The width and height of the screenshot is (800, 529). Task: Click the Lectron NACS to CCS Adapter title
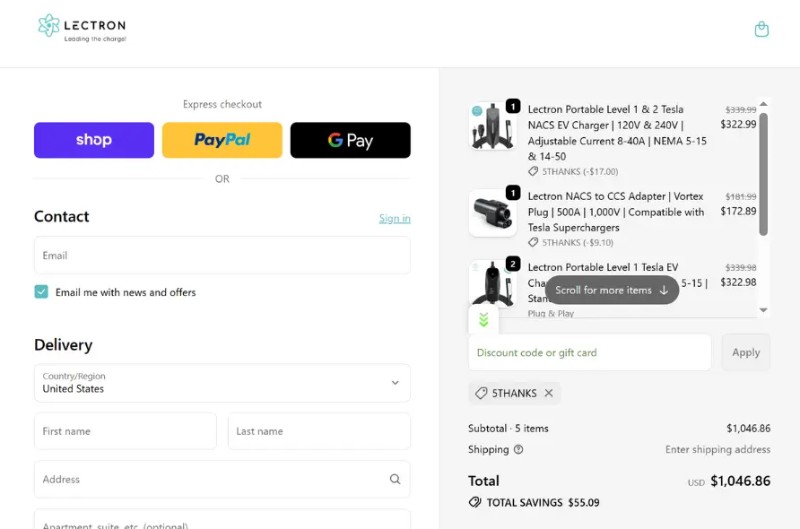(616, 212)
